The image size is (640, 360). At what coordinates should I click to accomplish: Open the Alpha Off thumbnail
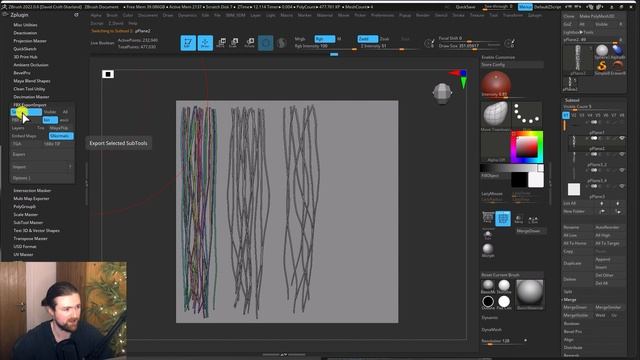pos(496,147)
